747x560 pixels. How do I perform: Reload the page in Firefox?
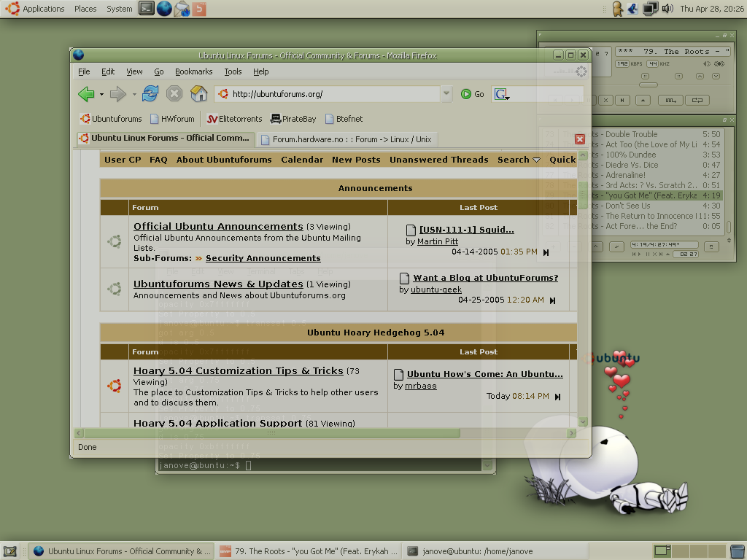pyautogui.click(x=150, y=94)
